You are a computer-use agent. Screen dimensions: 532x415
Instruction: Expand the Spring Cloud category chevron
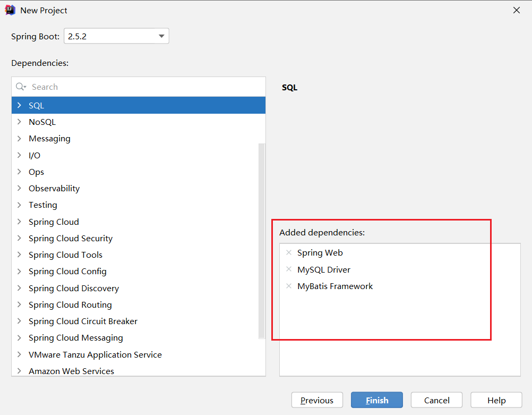click(19, 222)
